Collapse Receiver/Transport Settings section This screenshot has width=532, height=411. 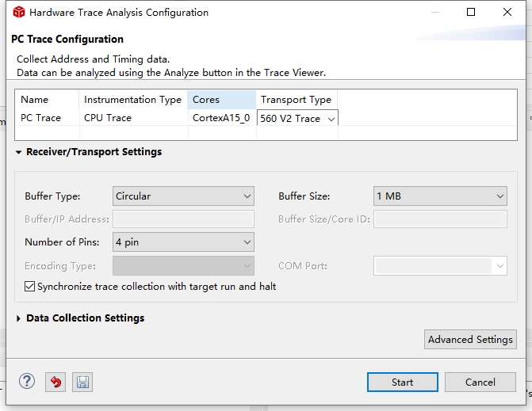(x=19, y=152)
